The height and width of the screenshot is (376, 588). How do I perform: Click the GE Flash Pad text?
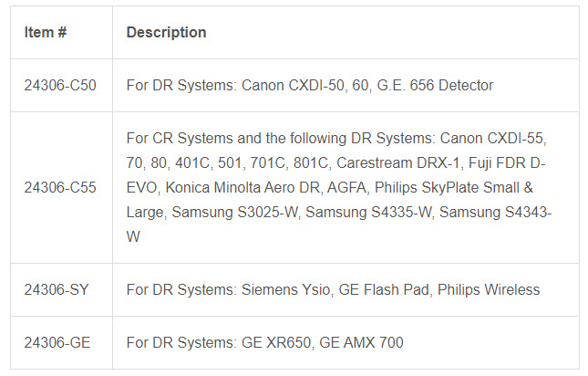click(384, 289)
